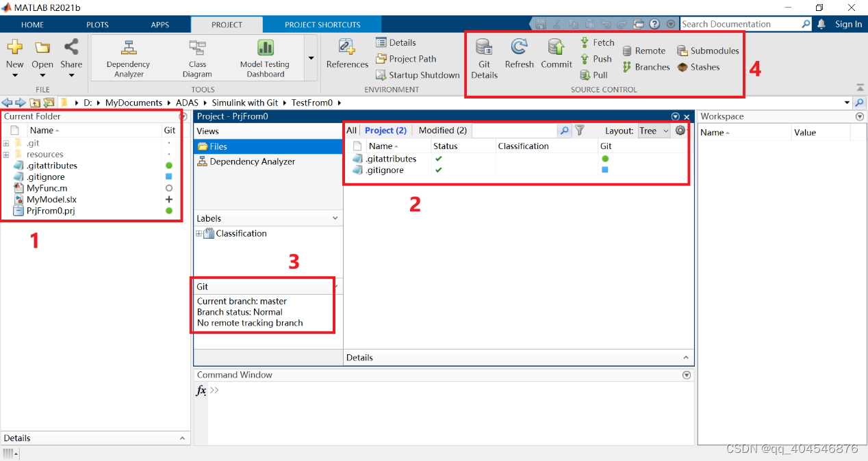Open Command Window actions menu
This screenshot has height=461, width=868.
[687, 376]
